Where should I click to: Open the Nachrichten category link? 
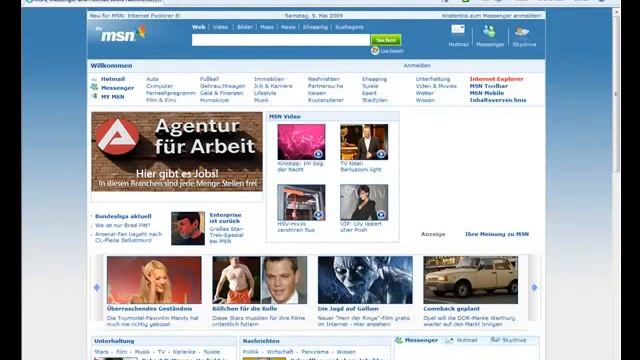point(324,79)
